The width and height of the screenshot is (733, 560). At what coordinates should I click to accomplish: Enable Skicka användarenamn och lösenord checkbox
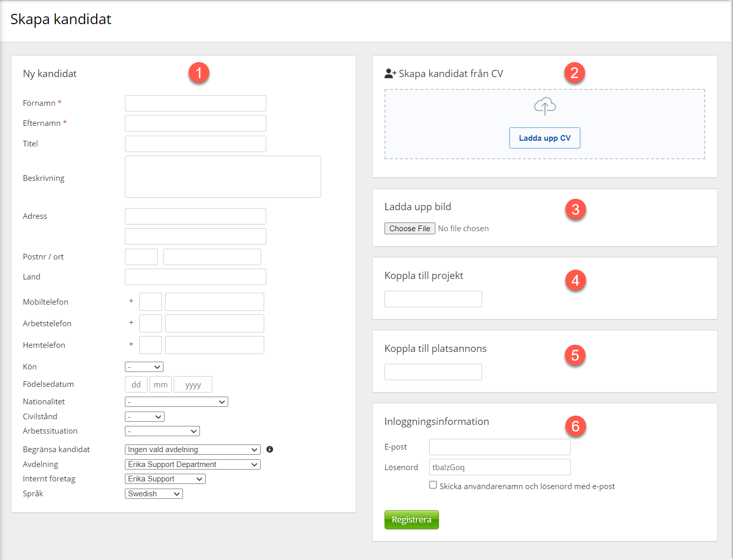click(x=433, y=485)
